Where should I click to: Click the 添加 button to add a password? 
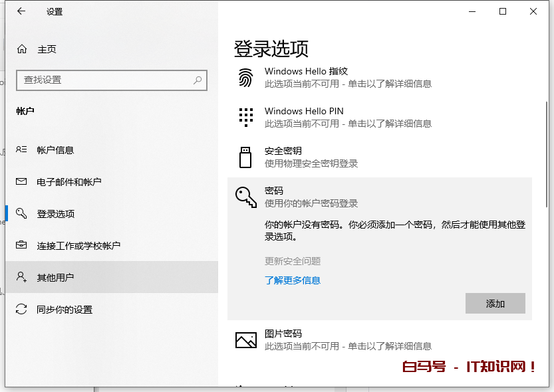495,303
